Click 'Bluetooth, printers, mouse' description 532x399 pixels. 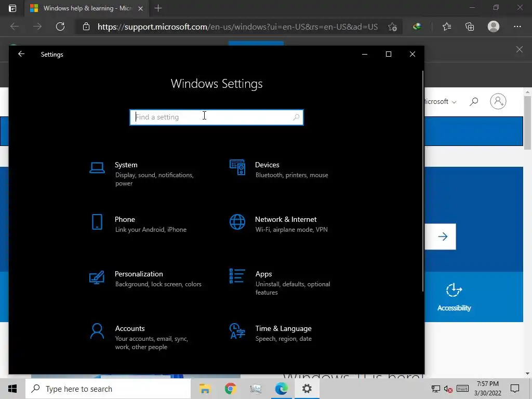pyautogui.click(x=292, y=175)
